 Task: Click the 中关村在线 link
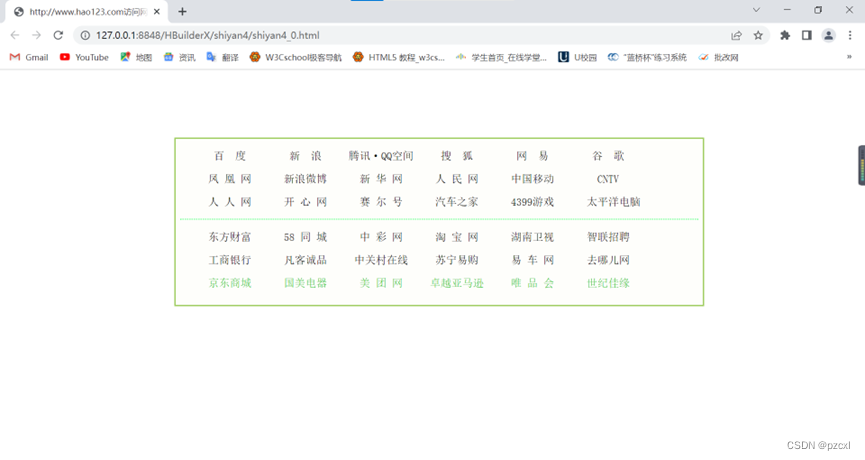click(381, 260)
